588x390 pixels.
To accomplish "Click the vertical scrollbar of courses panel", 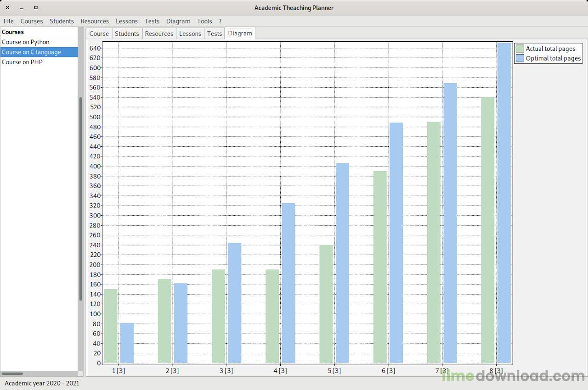I will pyautogui.click(x=81, y=199).
